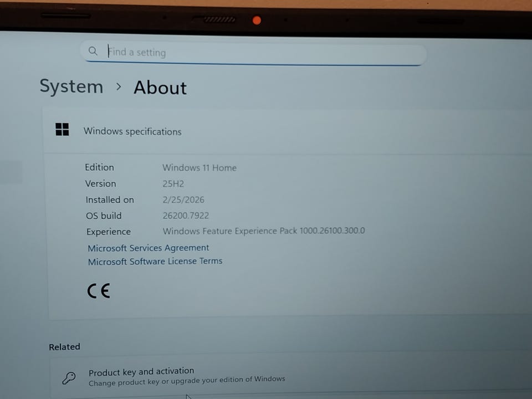Viewport: 532px width, 399px height.
Task: Select the Windows 11 Home value
Action: (199, 167)
